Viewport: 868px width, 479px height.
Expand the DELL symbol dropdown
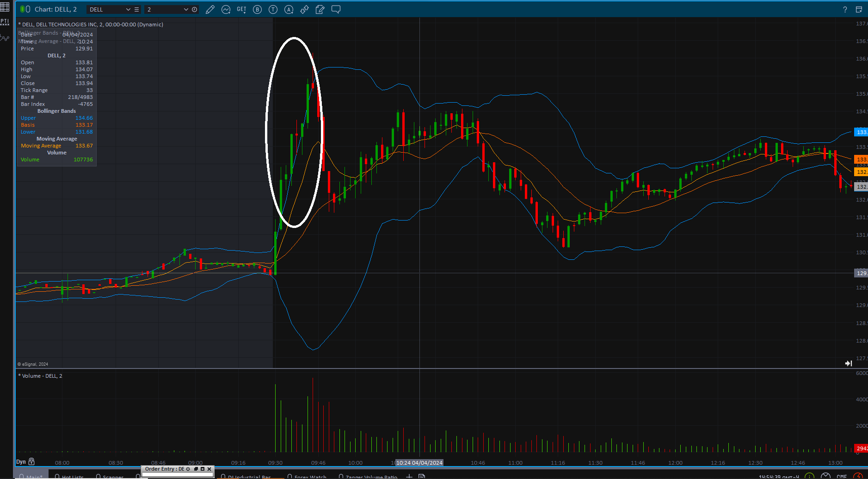coord(128,10)
